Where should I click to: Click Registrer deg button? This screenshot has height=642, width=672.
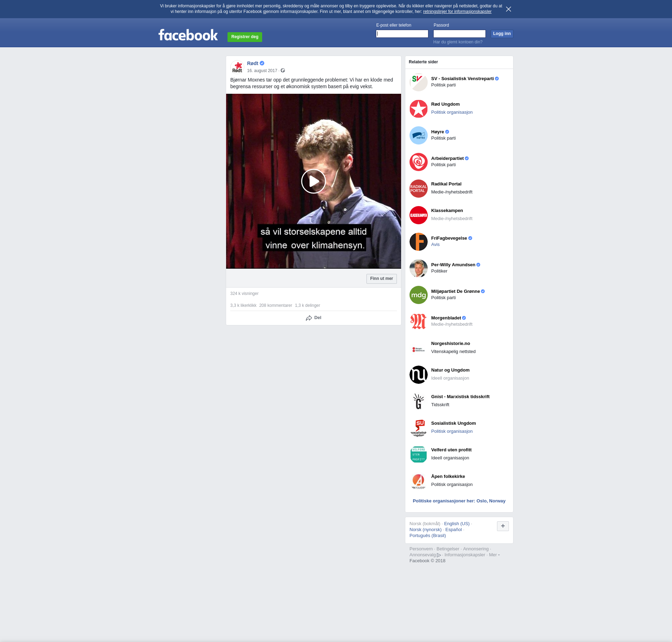click(245, 37)
